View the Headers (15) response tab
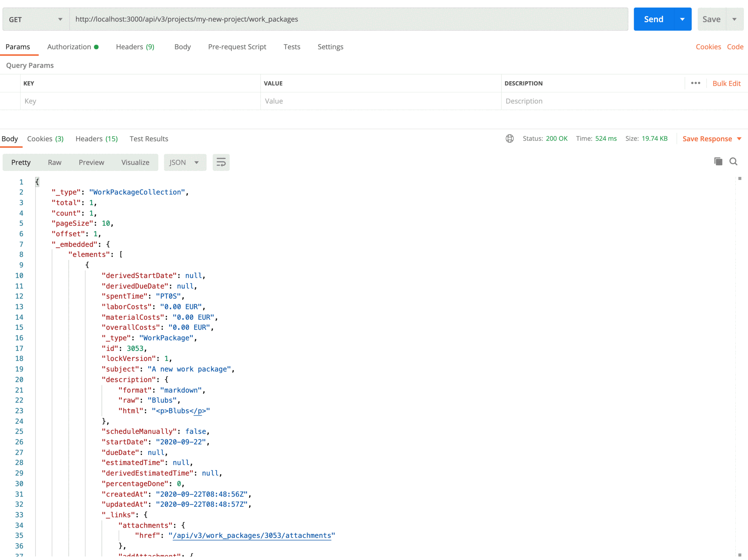 pos(96,138)
